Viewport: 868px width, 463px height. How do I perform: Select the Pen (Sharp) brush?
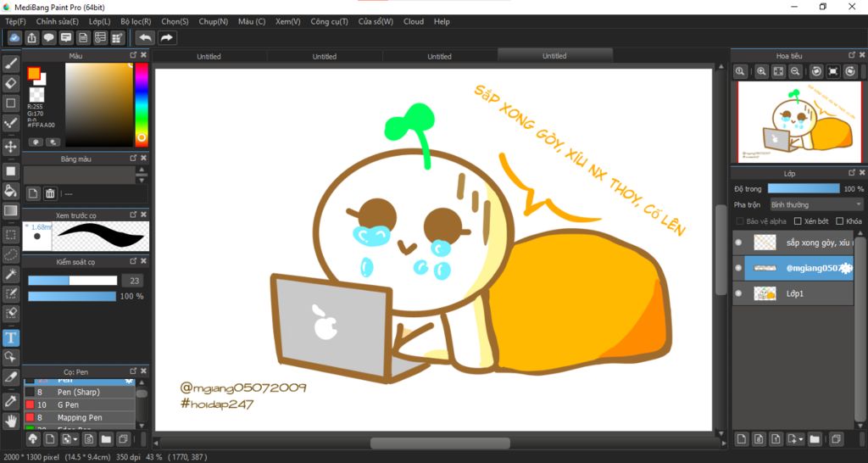pos(79,392)
